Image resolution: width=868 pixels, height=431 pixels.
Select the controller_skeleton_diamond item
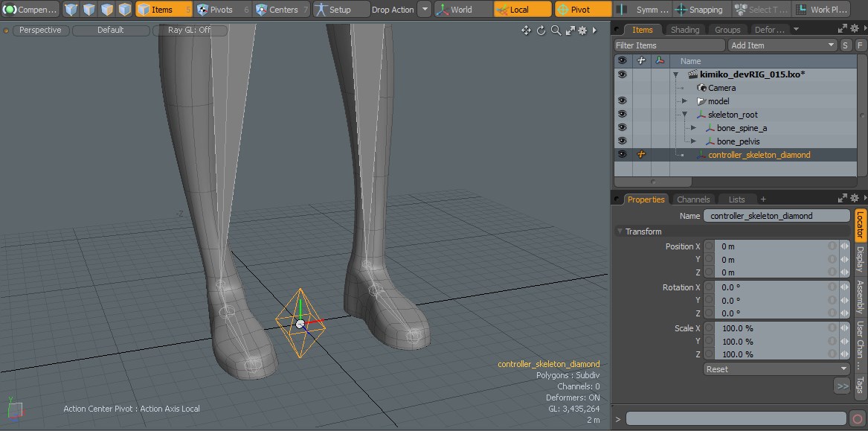(x=759, y=155)
